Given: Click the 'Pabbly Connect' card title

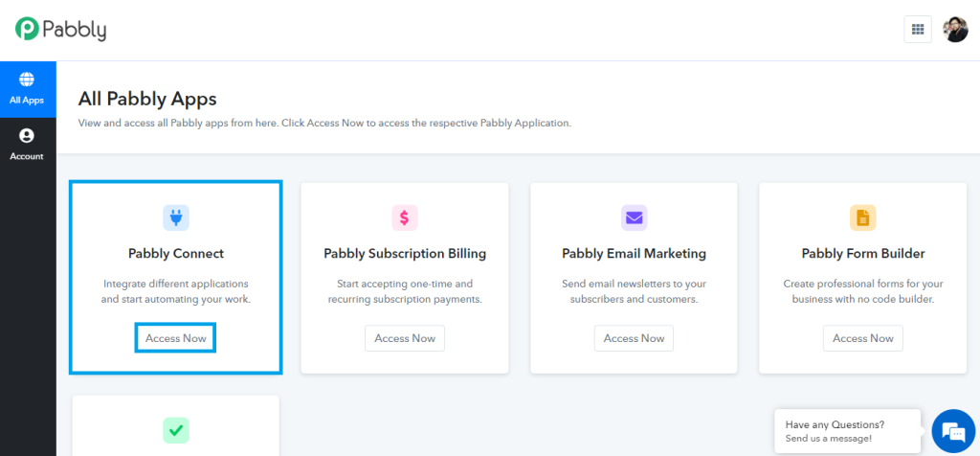Looking at the screenshot, I should pos(176,254).
